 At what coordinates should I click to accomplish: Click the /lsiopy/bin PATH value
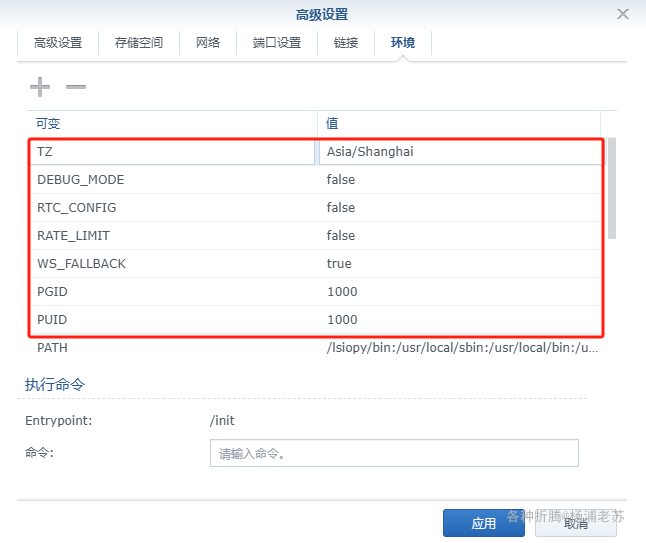click(462, 348)
